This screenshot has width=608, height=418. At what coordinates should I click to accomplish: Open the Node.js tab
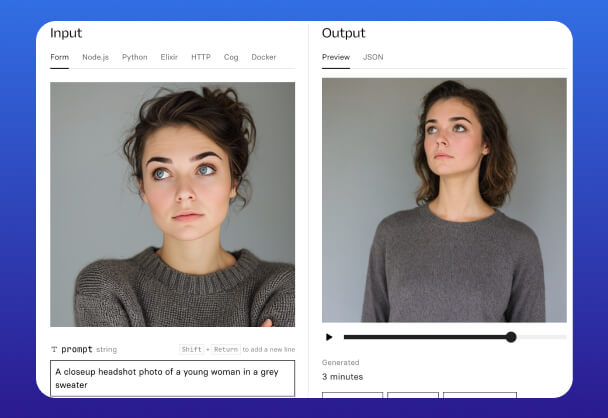coord(96,57)
